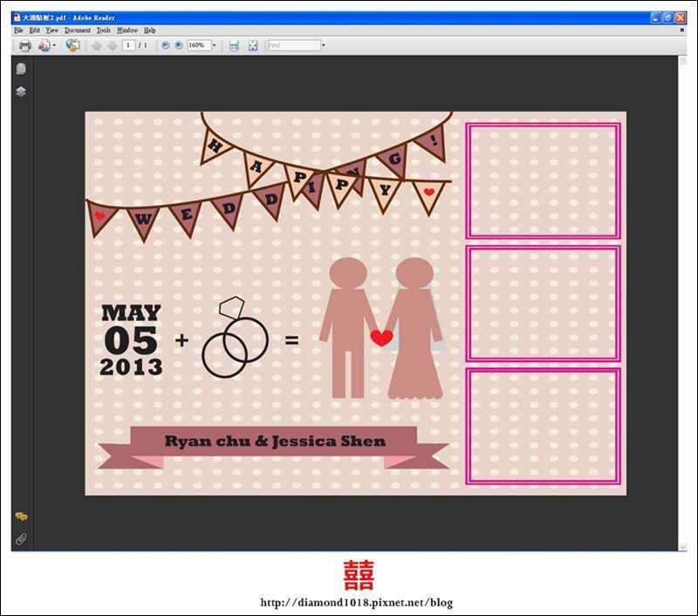Open the Layers panel in the sidebar
698x616 pixels.
point(21,91)
